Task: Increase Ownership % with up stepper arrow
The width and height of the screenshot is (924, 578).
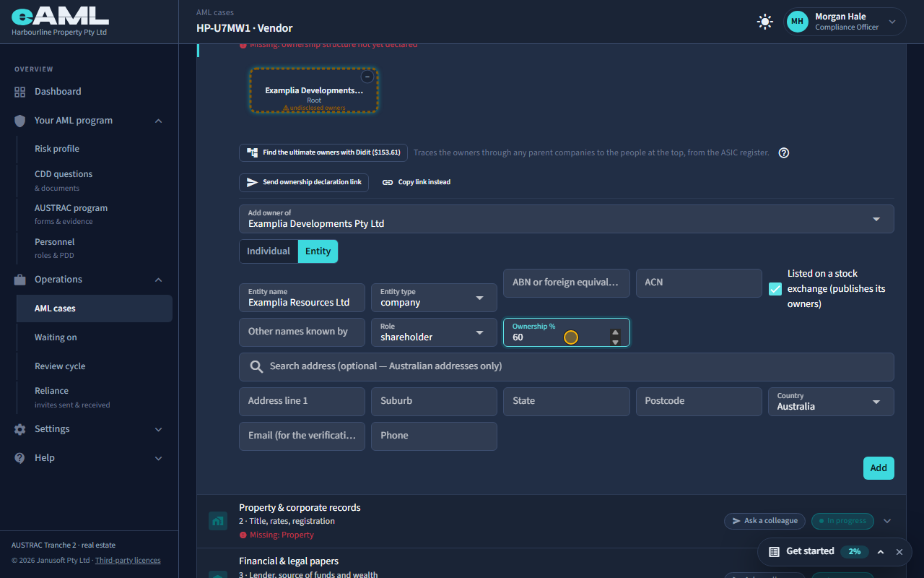Action: click(x=615, y=333)
